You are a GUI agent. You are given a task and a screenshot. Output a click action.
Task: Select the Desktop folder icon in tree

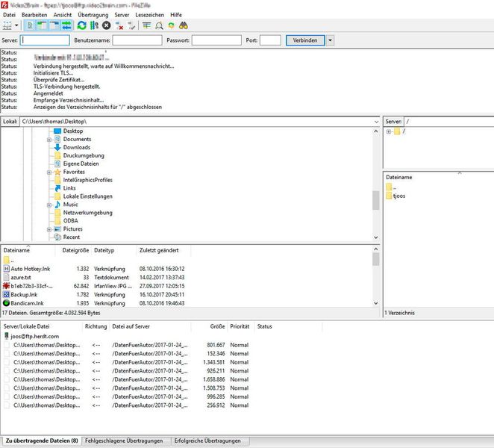click(57, 131)
